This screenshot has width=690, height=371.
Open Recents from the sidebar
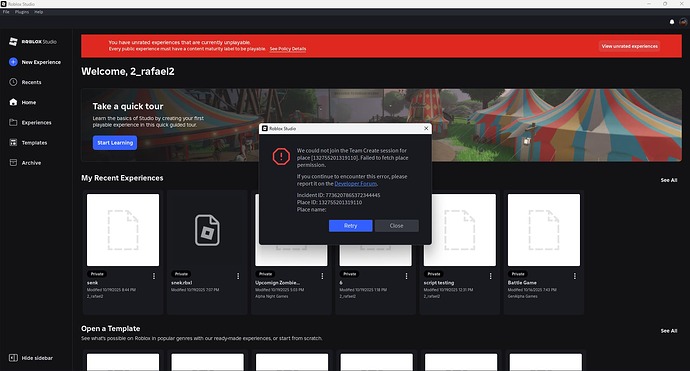[26, 82]
